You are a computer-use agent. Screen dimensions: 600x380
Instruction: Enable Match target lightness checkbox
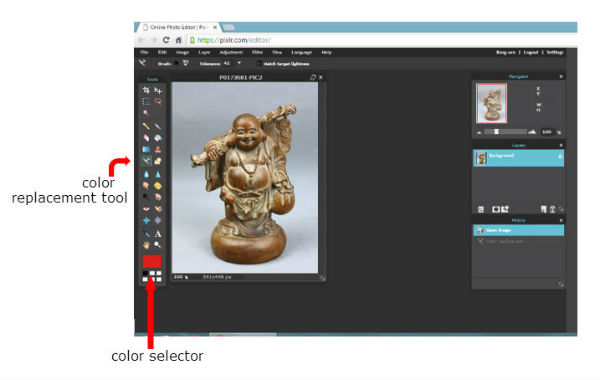(259, 64)
